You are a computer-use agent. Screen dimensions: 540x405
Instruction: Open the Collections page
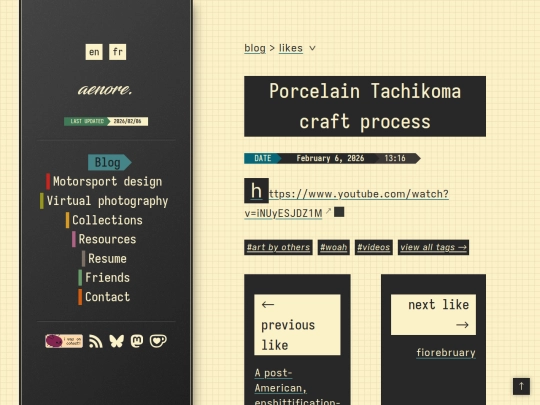[x=104, y=220]
